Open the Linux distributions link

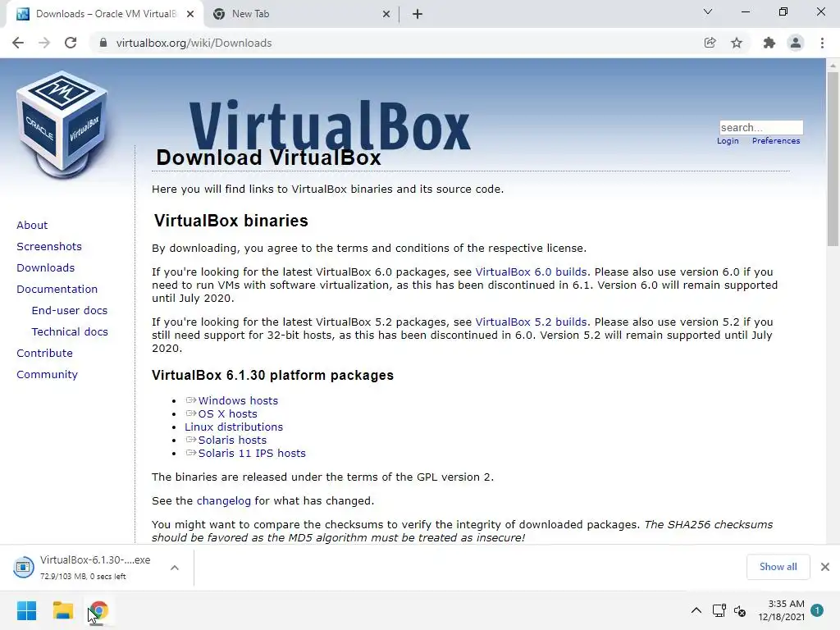pos(234,427)
